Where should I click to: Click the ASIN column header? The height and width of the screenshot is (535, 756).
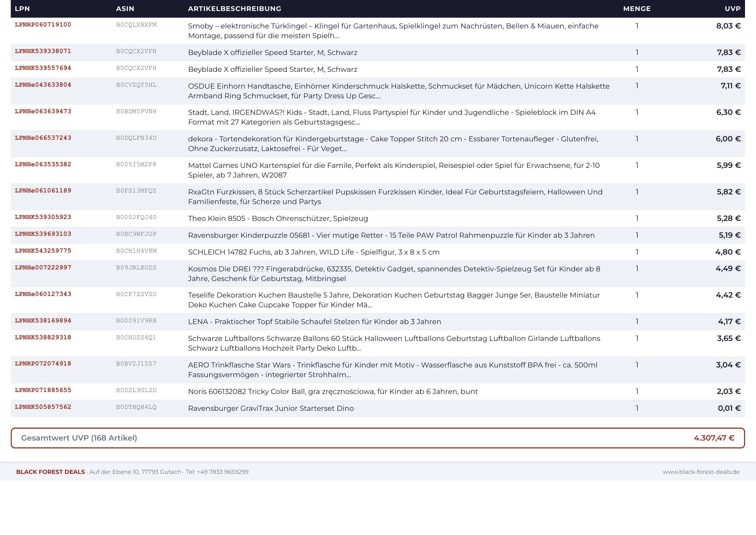coord(125,9)
